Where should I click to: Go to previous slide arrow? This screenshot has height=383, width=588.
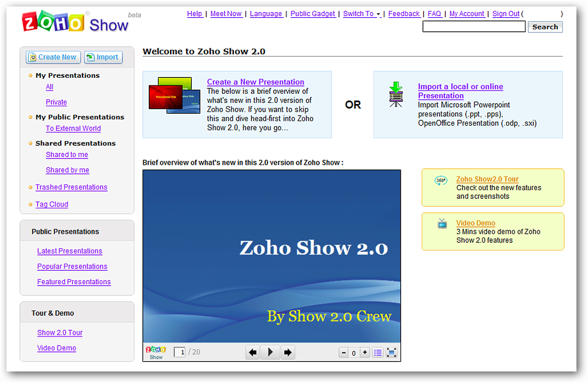point(252,352)
